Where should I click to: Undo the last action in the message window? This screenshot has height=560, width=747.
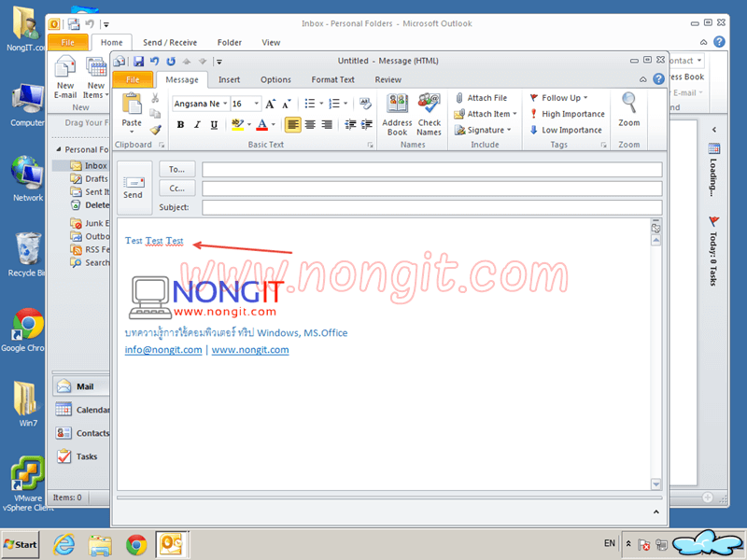click(x=154, y=61)
